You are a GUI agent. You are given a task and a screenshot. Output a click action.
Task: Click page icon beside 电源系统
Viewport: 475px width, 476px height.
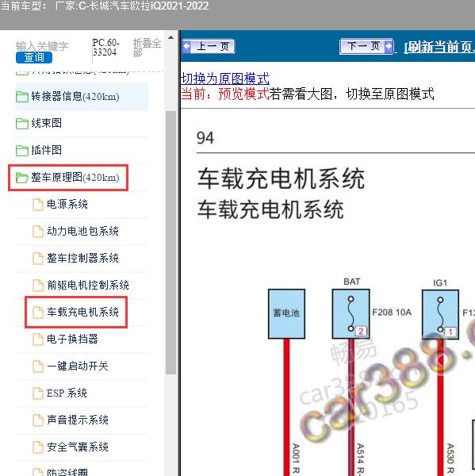pyautogui.click(x=37, y=205)
